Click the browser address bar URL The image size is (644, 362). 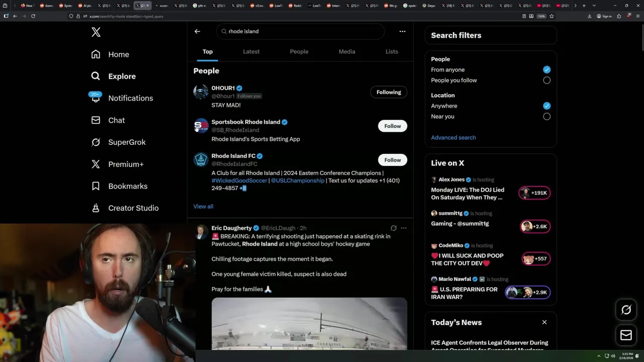point(126,16)
